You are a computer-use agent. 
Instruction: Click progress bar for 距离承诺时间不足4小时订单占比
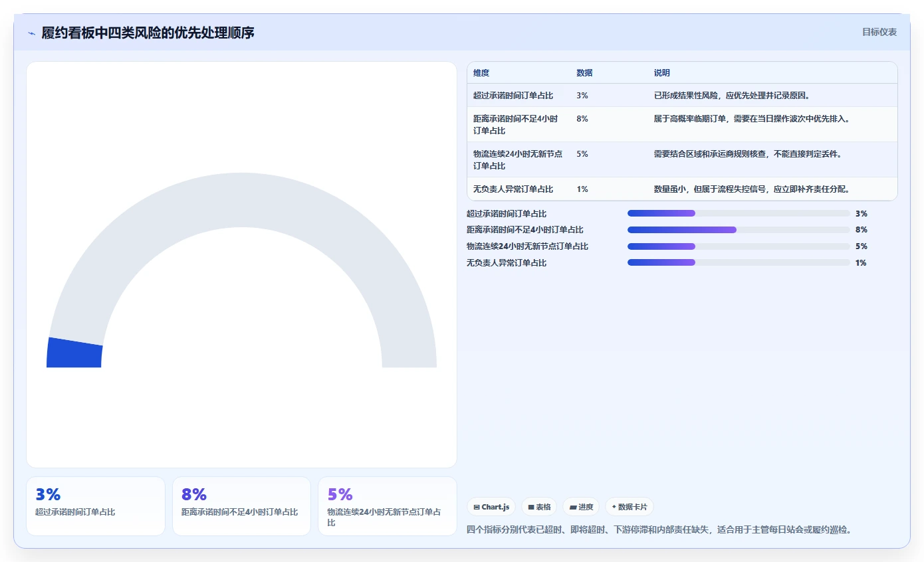(x=739, y=230)
